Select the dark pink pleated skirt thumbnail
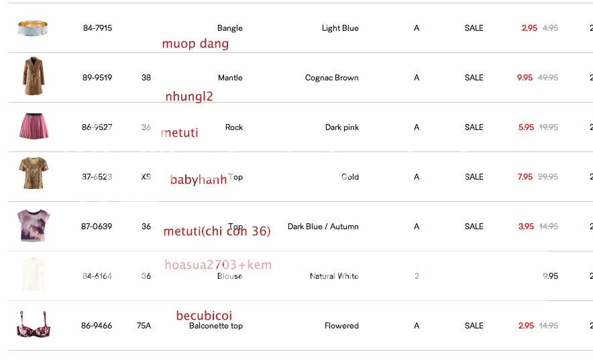Viewport: 593px width, 364px height. 34,126
